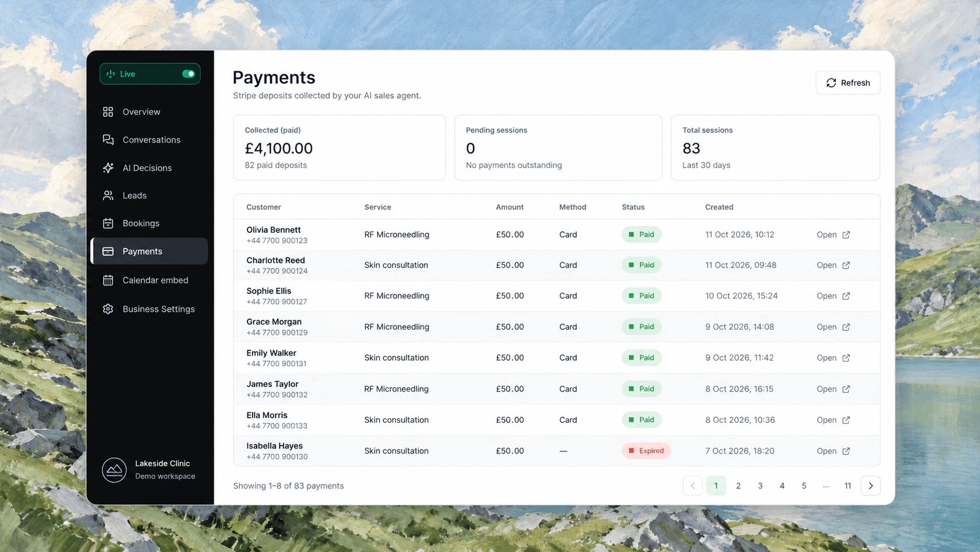
Task: Click the previous page arrow
Action: point(693,486)
